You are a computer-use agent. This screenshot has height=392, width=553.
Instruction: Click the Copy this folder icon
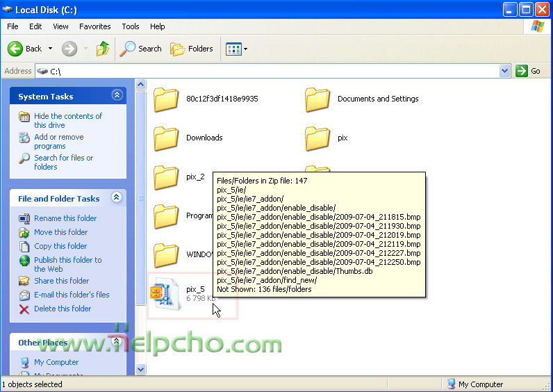[x=24, y=246]
